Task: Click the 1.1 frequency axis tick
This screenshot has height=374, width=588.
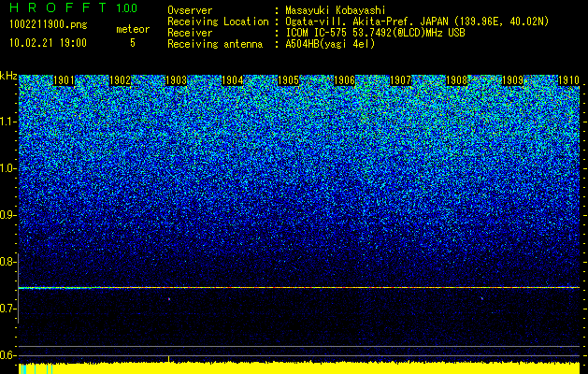Action: point(7,122)
